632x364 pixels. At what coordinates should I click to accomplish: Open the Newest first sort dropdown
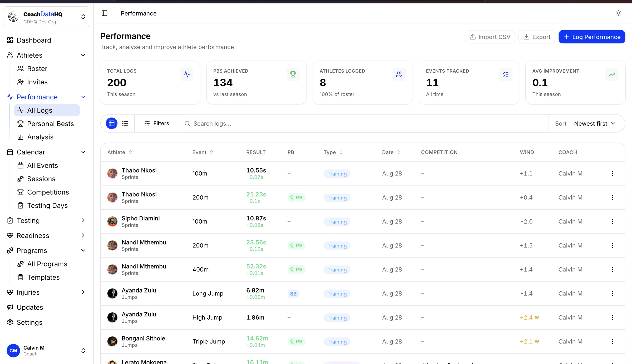(595, 123)
